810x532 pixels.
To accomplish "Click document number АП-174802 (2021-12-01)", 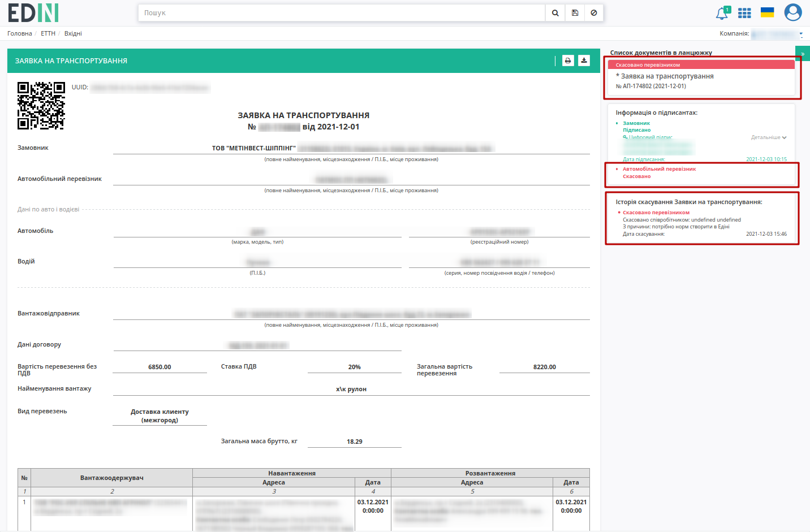I will (x=651, y=86).
